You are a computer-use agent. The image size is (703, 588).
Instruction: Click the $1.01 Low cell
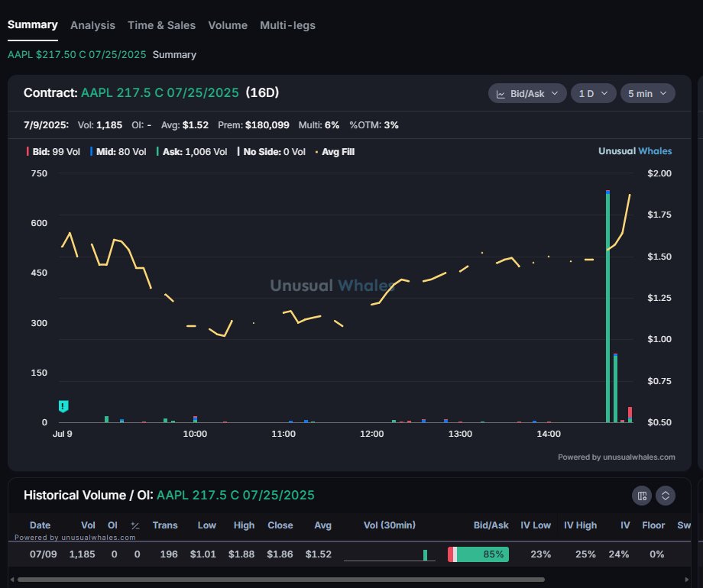[x=202, y=554]
